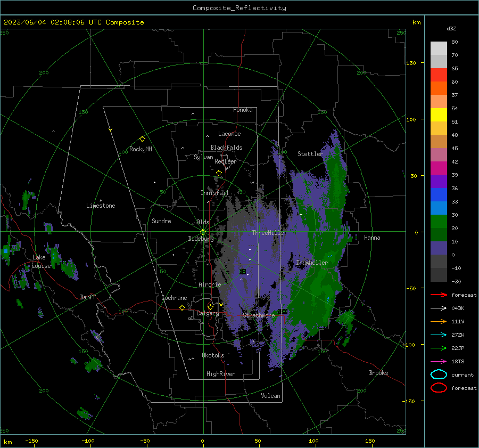Click the cyan 'current' ellipse in legend
The image size is (479, 448).
439,374
